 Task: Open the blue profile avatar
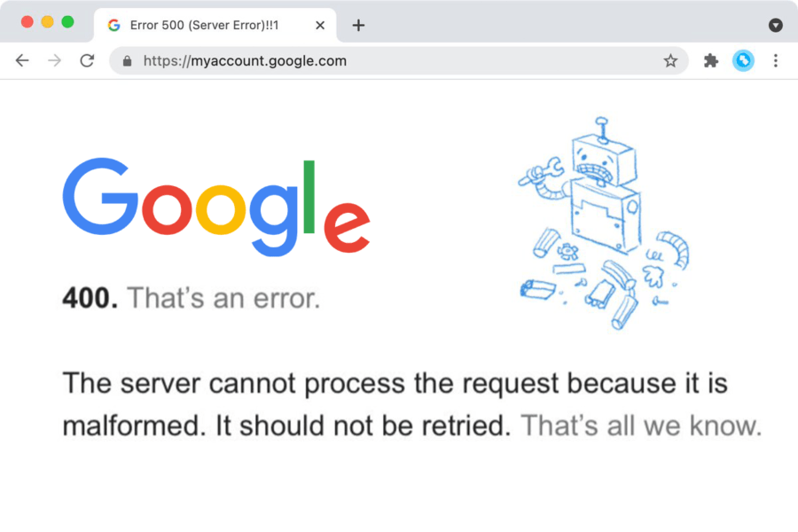[x=743, y=60]
